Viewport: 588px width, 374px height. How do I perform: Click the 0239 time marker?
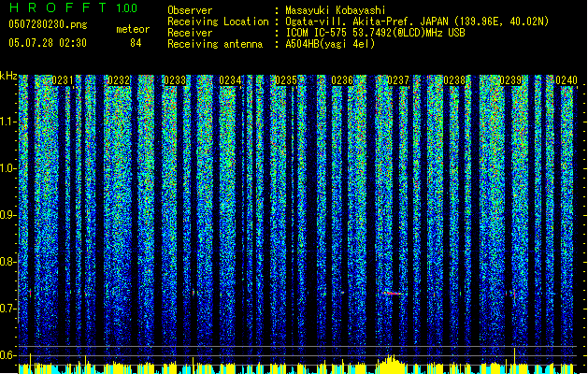pos(510,80)
